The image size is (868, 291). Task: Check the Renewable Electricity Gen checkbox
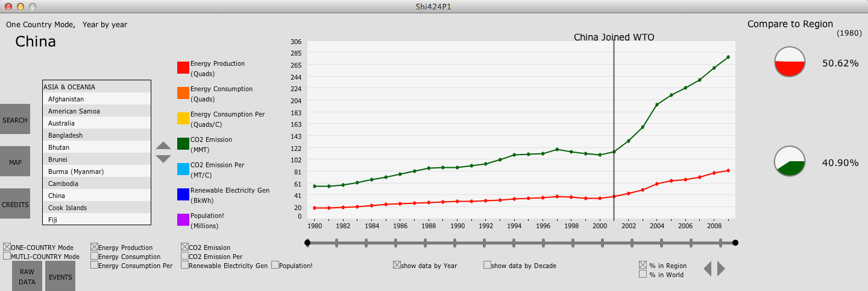(184, 265)
